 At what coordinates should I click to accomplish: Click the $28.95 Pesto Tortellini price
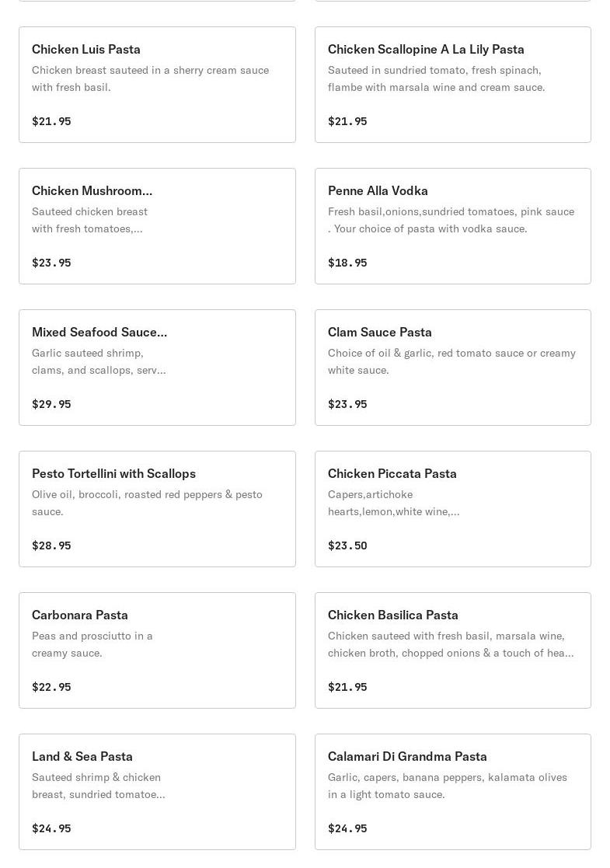(x=51, y=546)
